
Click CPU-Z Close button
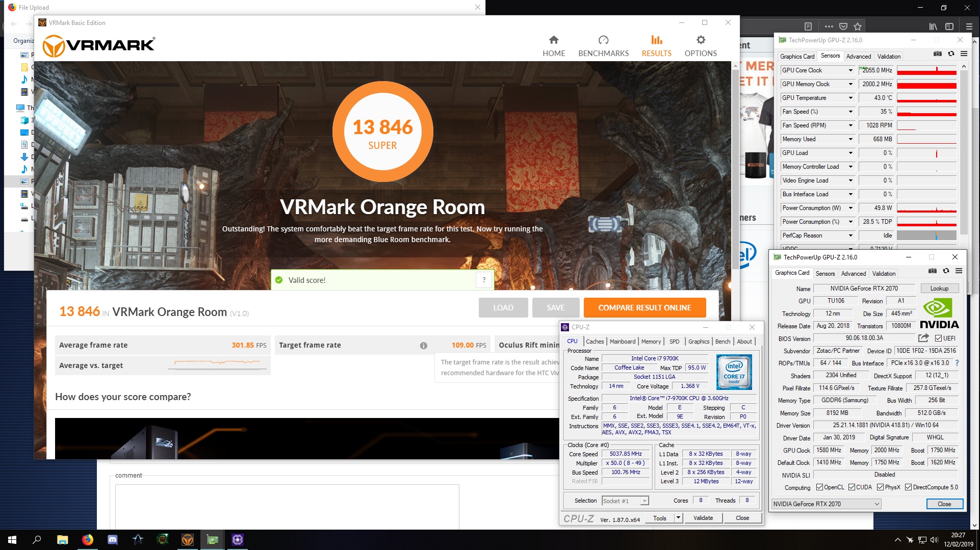[x=742, y=518]
